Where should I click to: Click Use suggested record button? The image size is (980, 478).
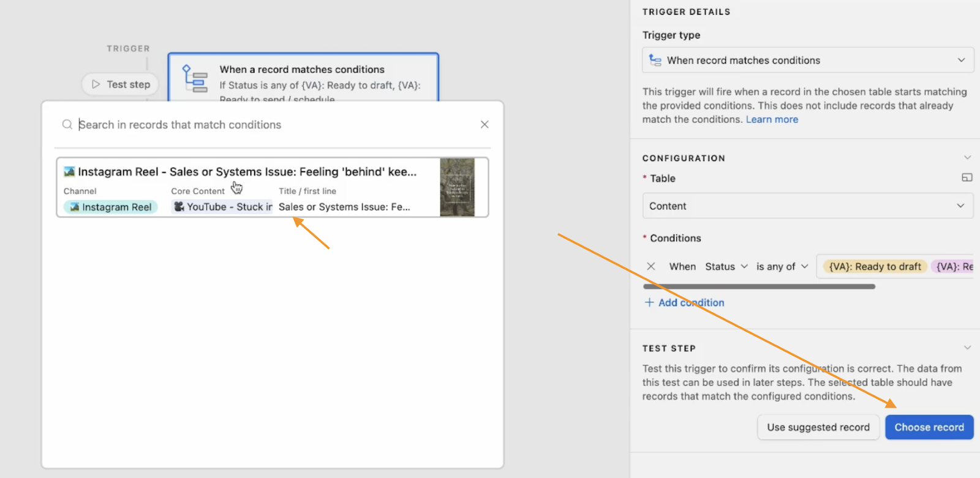tap(818, 427)
